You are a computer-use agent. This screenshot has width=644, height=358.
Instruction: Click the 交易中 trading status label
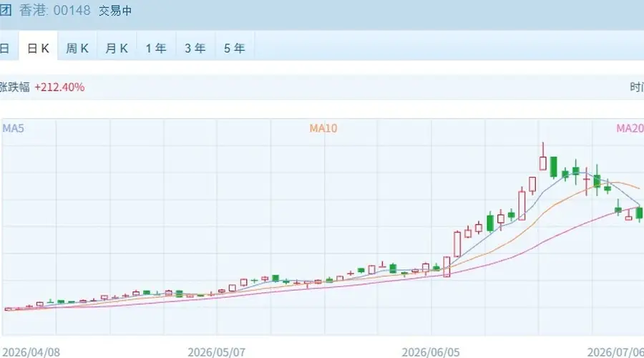(x=115, y=11)
